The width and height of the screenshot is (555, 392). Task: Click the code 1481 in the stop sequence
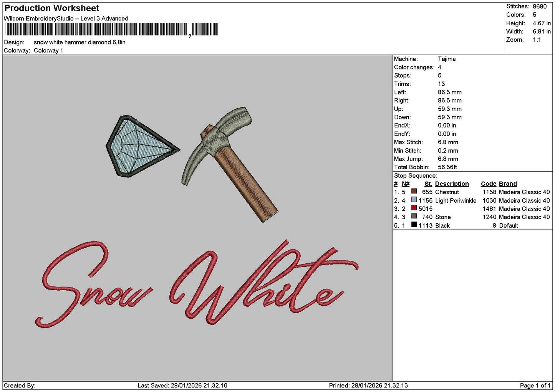pyautogui.click(x=489, y=209)
